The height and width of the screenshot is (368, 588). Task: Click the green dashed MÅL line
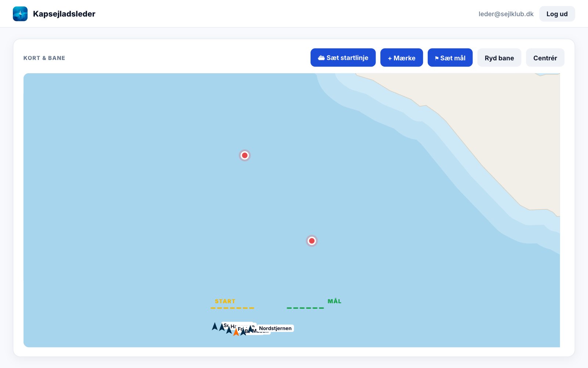pos(305,308)
